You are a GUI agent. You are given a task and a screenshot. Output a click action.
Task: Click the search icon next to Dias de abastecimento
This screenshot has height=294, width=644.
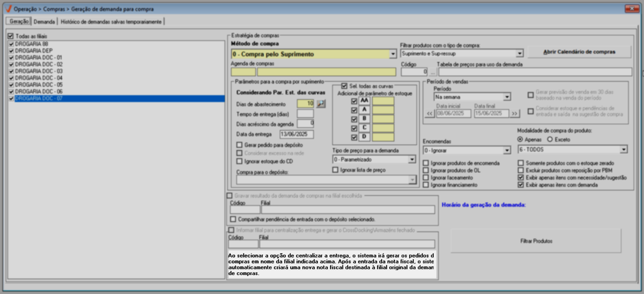pyautogui.click(x=321, y=104)
